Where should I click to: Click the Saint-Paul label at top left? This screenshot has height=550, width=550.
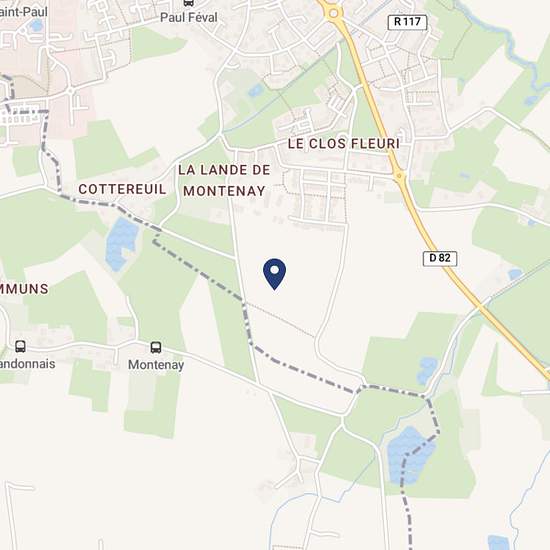pos(23,12)
